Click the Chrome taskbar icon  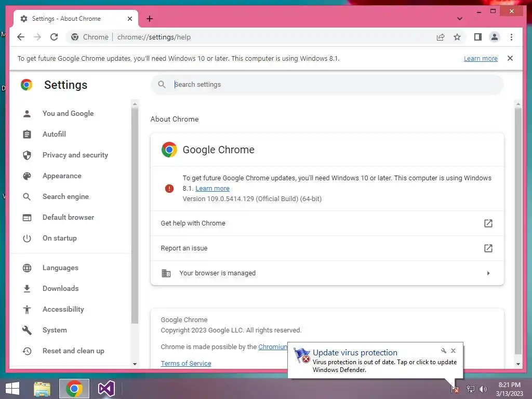tap(74, 389)
